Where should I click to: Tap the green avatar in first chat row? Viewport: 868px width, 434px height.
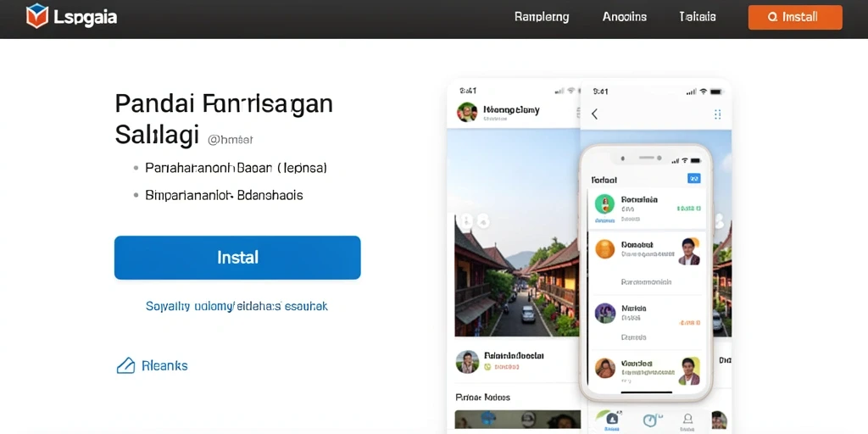(604, 203)
